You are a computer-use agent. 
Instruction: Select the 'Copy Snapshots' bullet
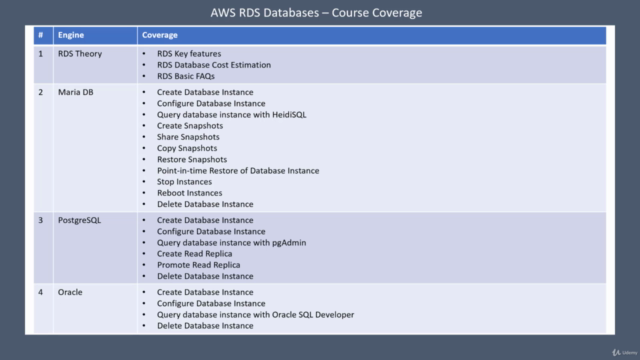(187, 148)
